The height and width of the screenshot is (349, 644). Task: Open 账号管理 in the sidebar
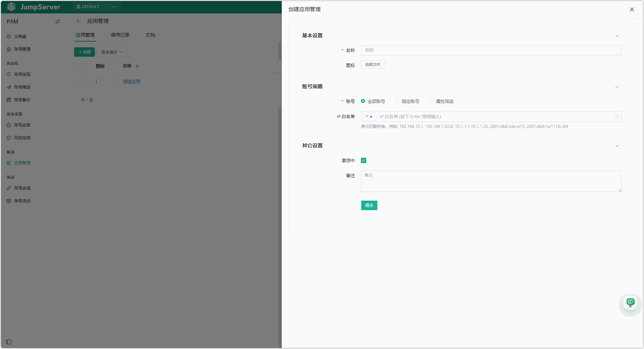coord(22,49)
